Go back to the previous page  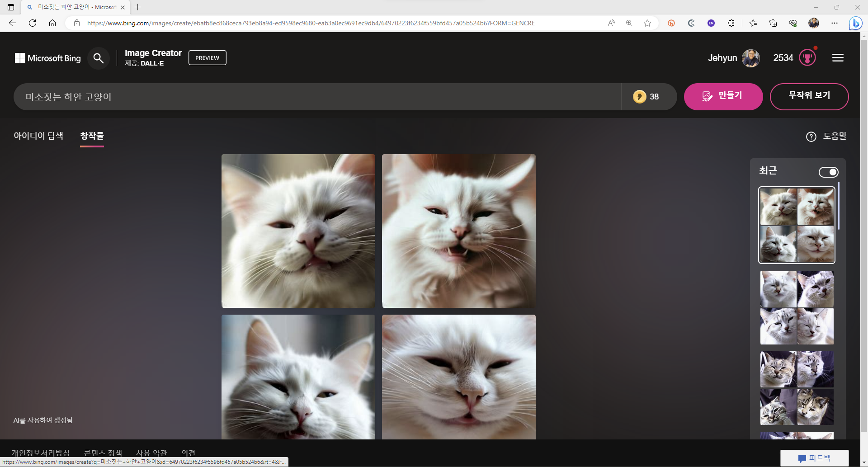pyautogui.click(x=13, y=23)
